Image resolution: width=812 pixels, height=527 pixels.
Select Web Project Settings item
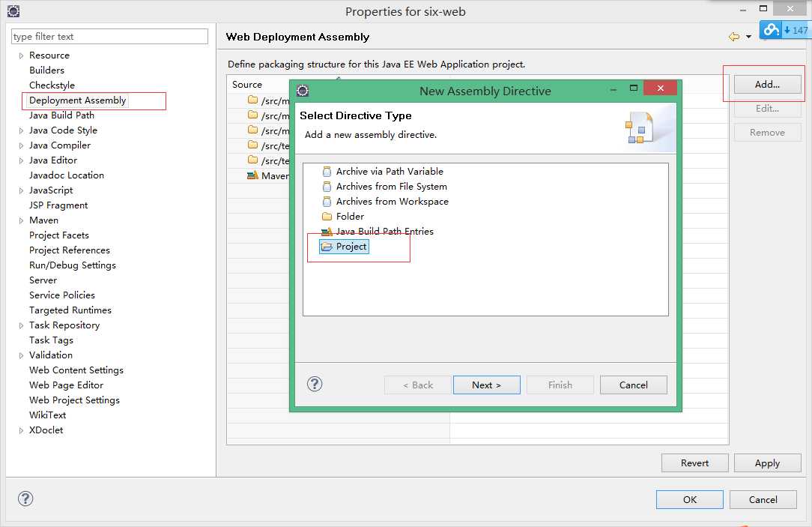[x=74, y=400]
